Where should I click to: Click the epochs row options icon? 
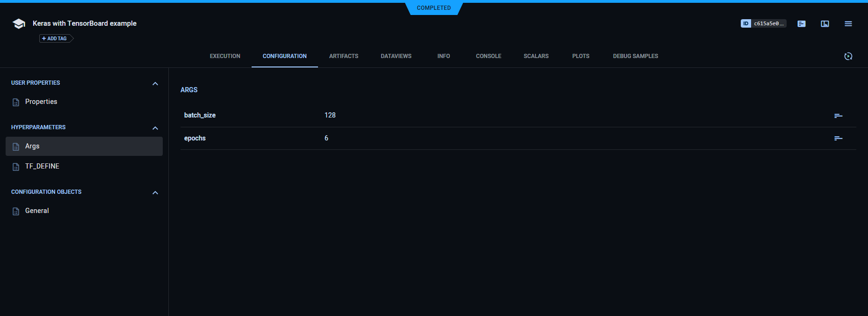[x=838, y=138]
